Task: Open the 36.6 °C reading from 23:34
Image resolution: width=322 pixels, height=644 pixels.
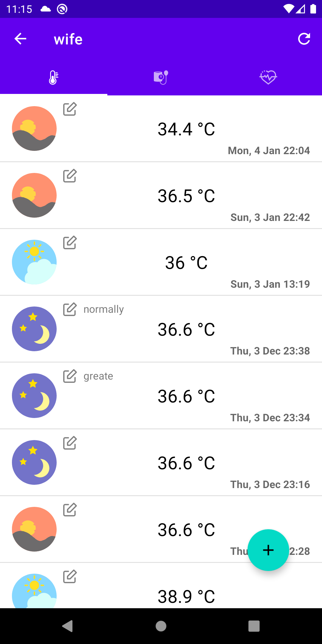Action: tap(186, 396)
